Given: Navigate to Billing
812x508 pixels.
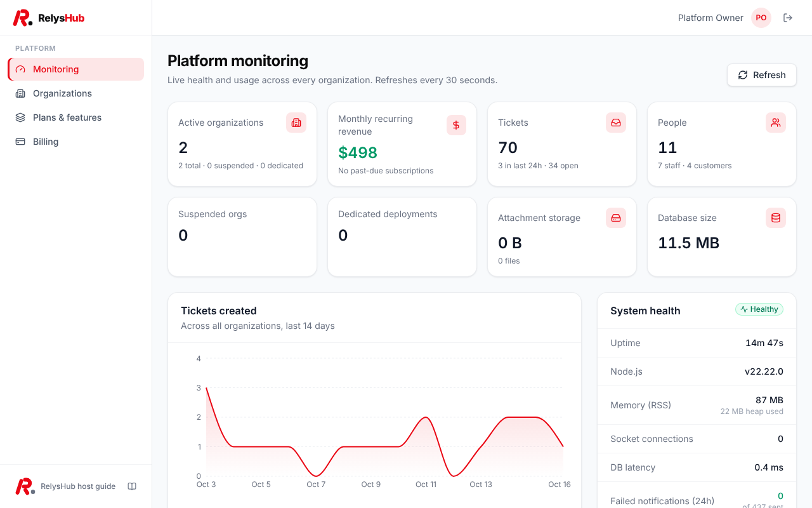Looking at the screenshot, I should click(x=76, y=142).
